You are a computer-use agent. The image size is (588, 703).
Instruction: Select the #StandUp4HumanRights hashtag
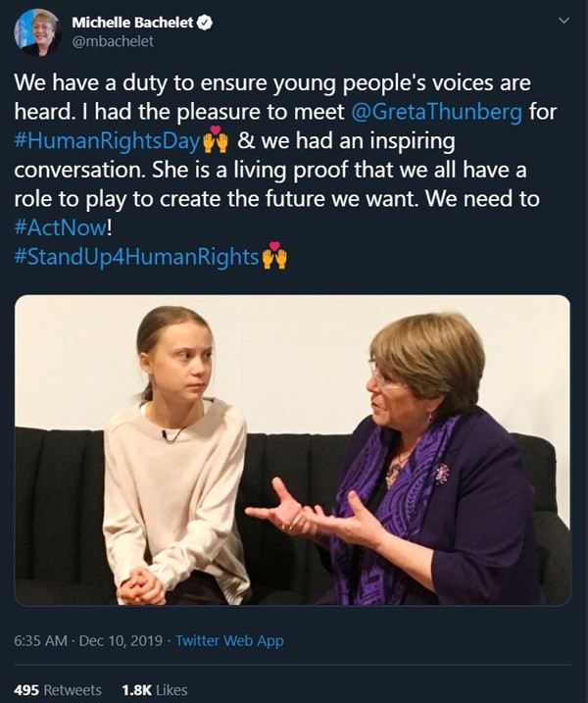point(136,258)
